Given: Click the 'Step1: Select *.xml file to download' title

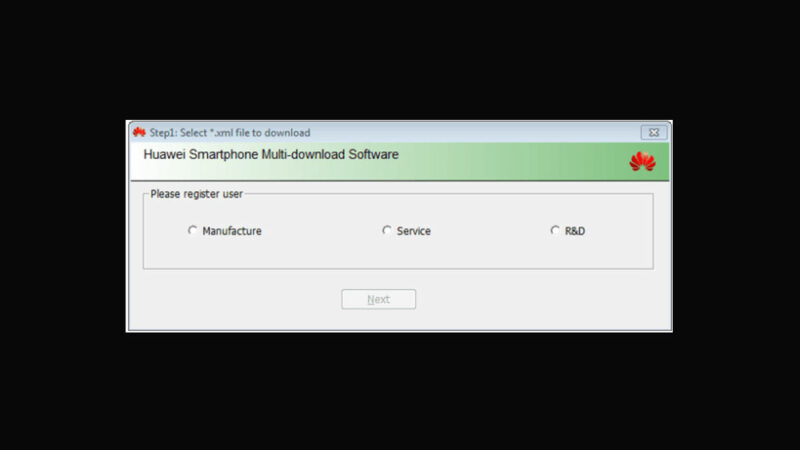Looking at the screenshot, I should tap(230, 133).
